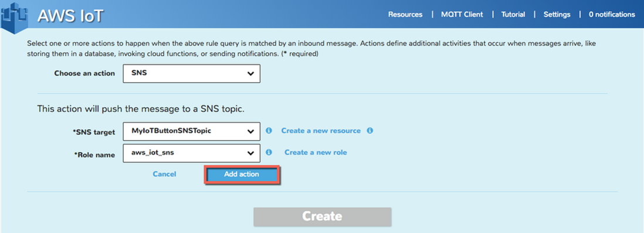Image resolution: width=644 pixels, height=233 pixels.
Task: Click the Cancel link
Action: pos(164,174)
